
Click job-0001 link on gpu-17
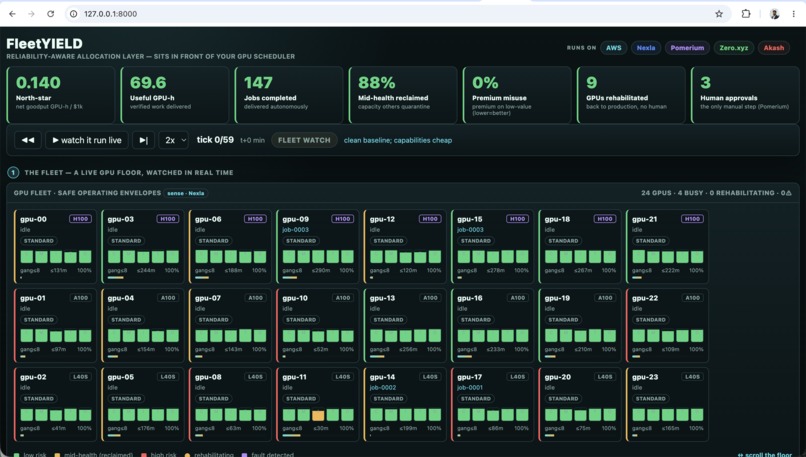(x=470, y=388)
